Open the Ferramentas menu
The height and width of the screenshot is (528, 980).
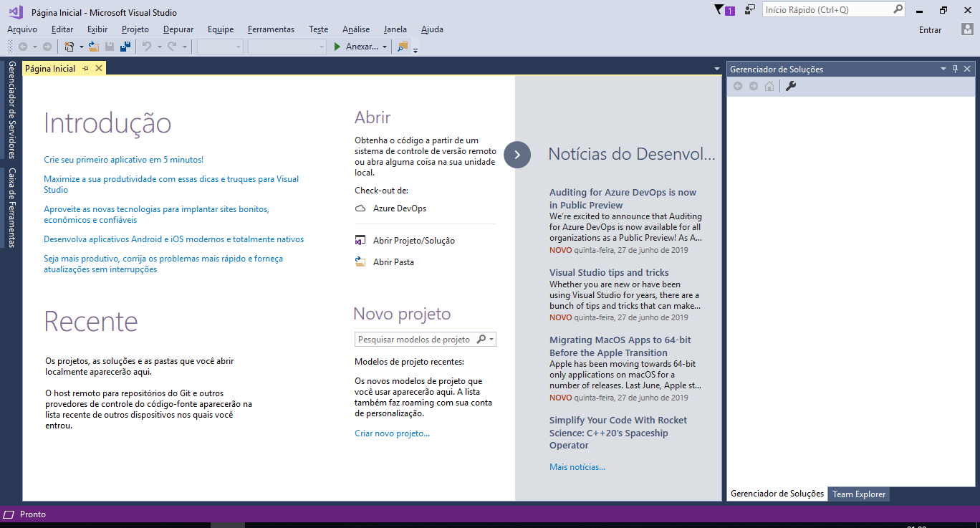click(271, 29)
